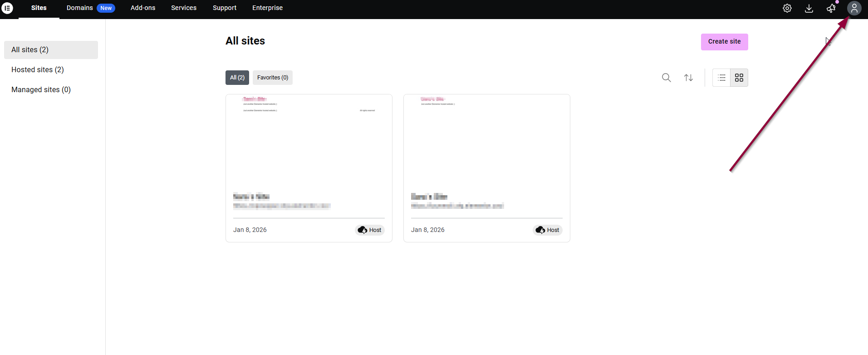Viewport: 868px width, 355px height.
Task: Open the sort order arrows icon
Action: (688, 78)
